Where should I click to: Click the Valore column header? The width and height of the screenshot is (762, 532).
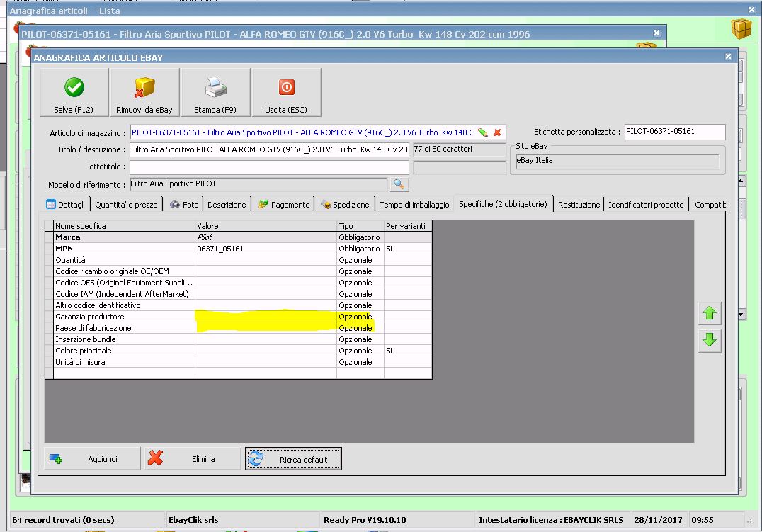[266, 226]
